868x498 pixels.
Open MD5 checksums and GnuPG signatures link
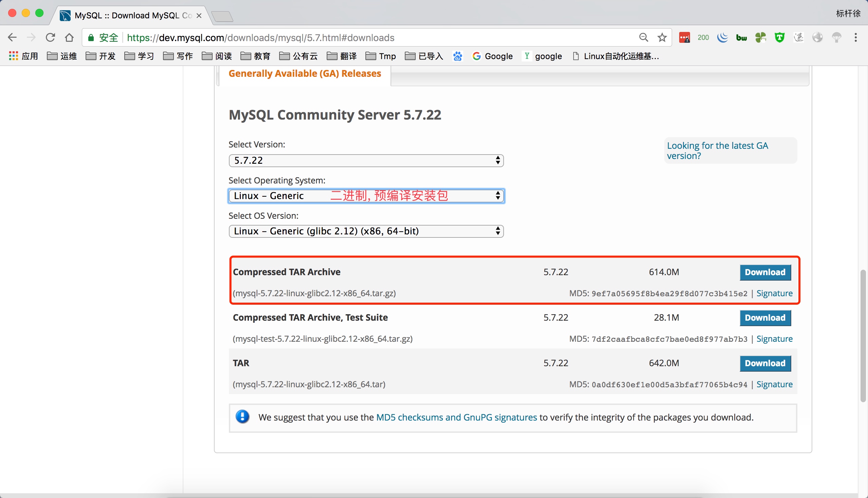coord(456,417)
